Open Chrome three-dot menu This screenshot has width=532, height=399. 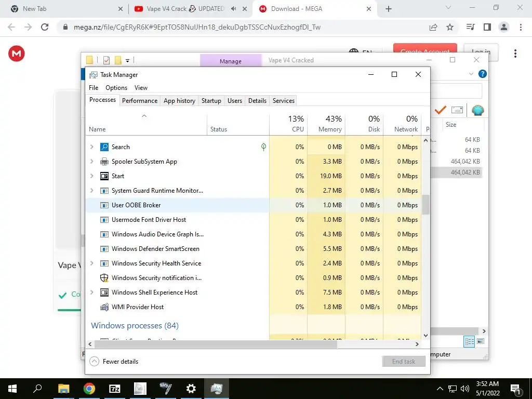[521, 27]
